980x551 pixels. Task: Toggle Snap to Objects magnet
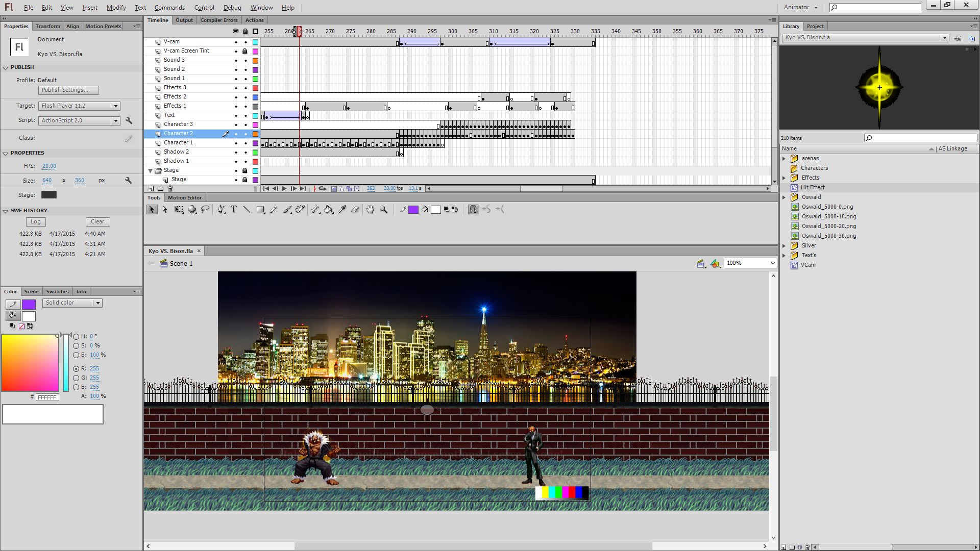coord(473,209)
